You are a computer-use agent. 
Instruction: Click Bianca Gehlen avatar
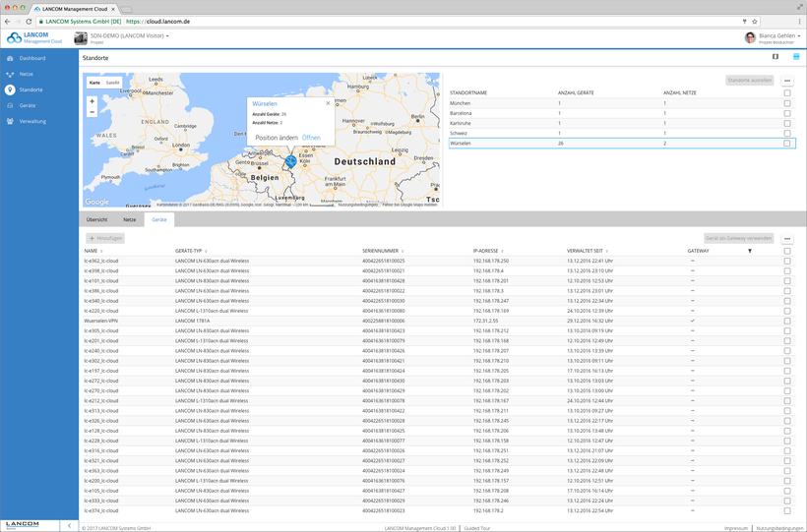click(750, 37)
